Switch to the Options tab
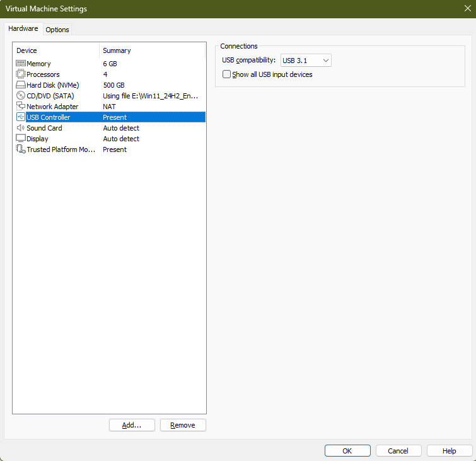This screenshot has width=476, height=461. coord(57,30)
